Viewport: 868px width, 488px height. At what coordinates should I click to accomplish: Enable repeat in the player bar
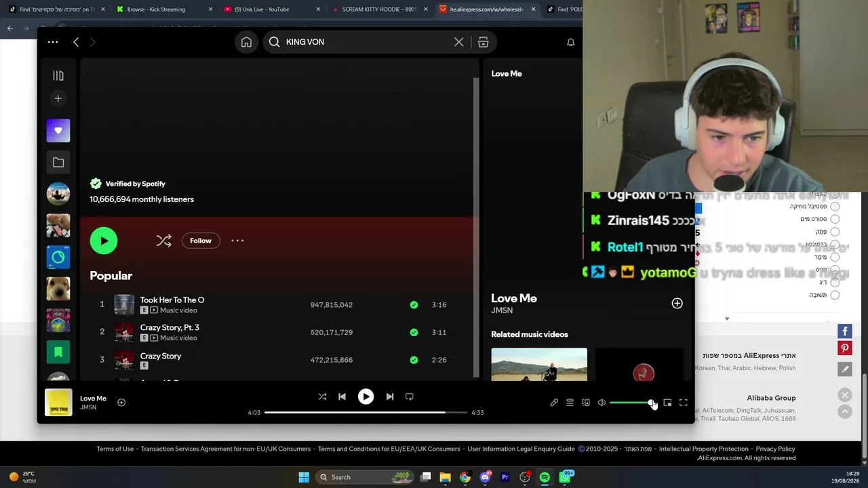410,396
